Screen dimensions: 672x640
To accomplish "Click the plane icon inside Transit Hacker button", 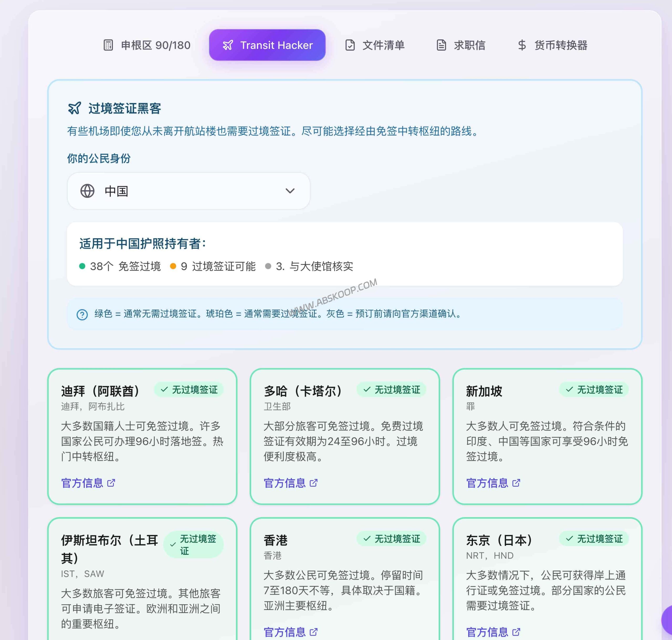I will (x=229, y=45).
